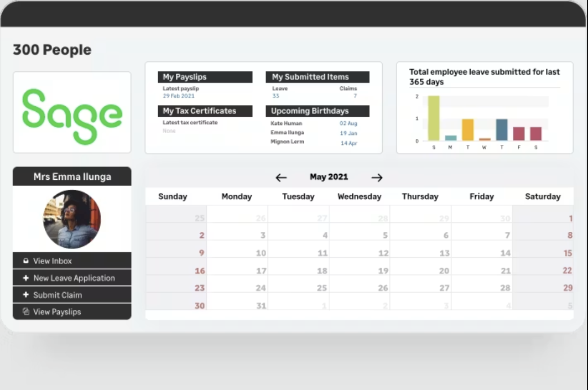Click Kate Human name in birthdays

pos(286,123)
